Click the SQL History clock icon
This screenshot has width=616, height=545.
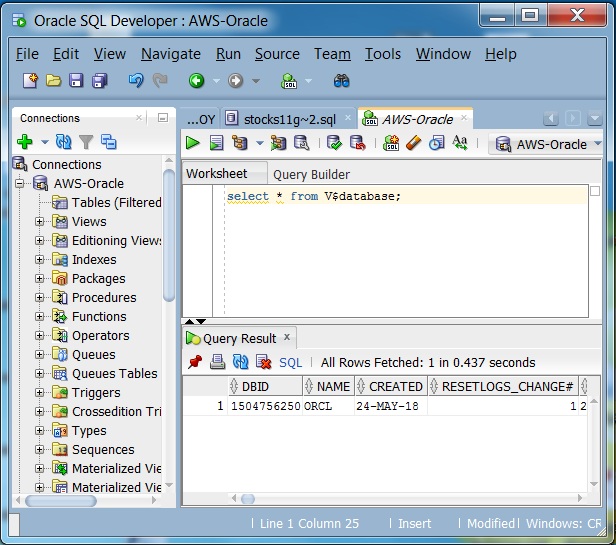436,143
